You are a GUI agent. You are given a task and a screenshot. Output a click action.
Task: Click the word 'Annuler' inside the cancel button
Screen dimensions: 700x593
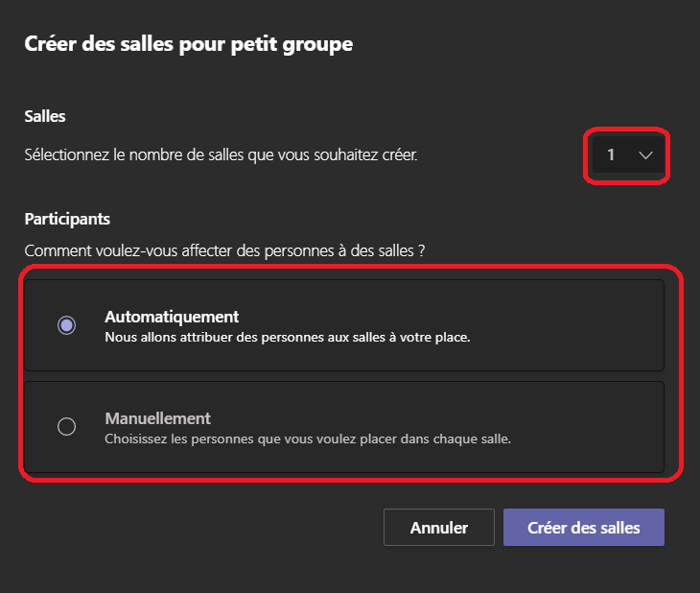click(x=439, y=528)
